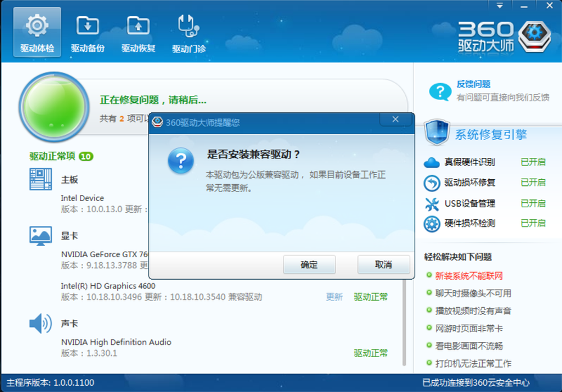This screenshot has width=562, height=392.
Task: Click the 驱动损坏修复 arrow icon
Action: pyautogui.click(x=432, y=183)
